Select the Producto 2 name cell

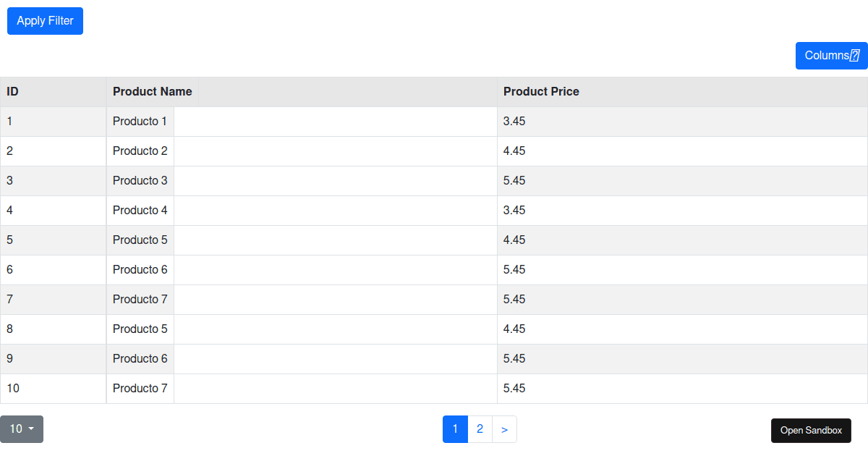(x=140, y=151)
